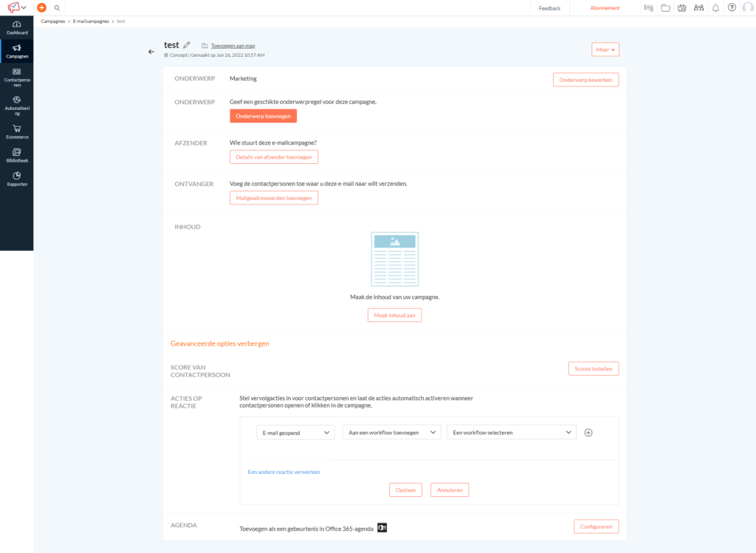The width and height of the screenshot is (756, 553).
Task: Click the newsletter template thumbnail
Action: [x=395, y=259]
